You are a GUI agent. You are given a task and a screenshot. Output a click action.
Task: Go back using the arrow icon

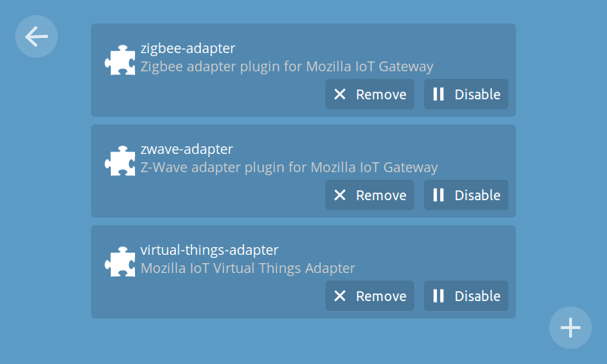(x=36, y=36)
